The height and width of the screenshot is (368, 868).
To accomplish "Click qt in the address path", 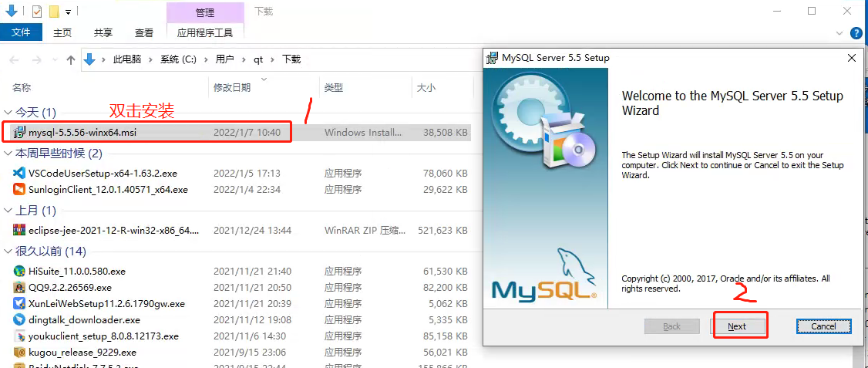I will coord(258,59).
